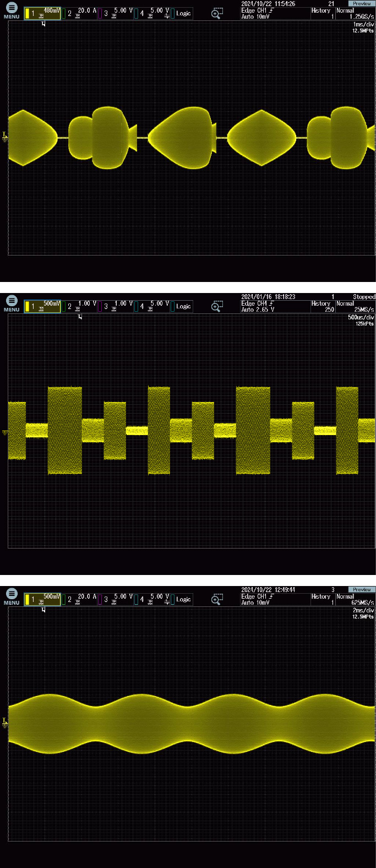Open the MENU icon in the 12:49:44 capture
This screenshot has height=868, width=376.
(x=12, y=597)
